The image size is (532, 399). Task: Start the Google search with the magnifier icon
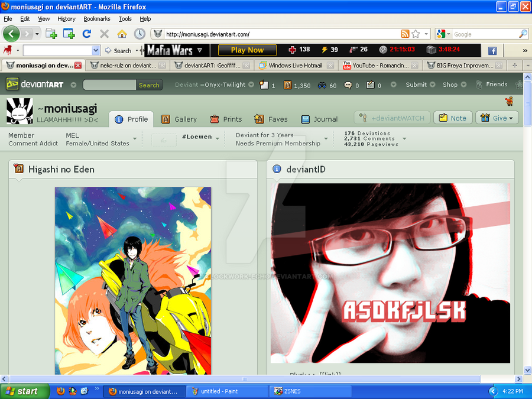point(523,34)
